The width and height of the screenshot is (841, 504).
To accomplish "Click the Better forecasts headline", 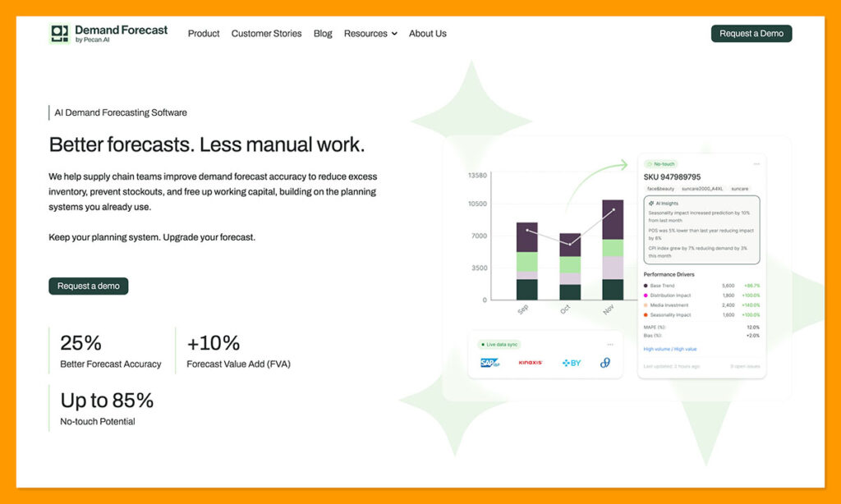I will tap(206, 144).
